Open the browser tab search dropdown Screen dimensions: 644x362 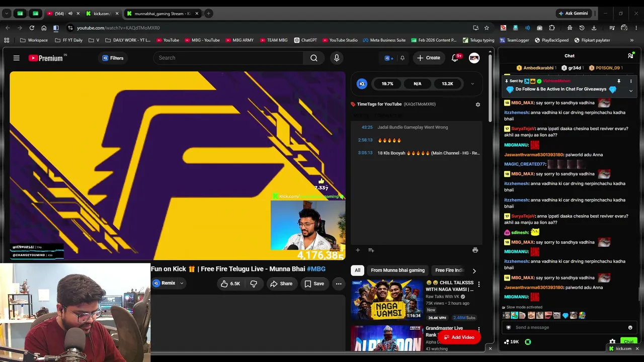(x=8, y=14)
